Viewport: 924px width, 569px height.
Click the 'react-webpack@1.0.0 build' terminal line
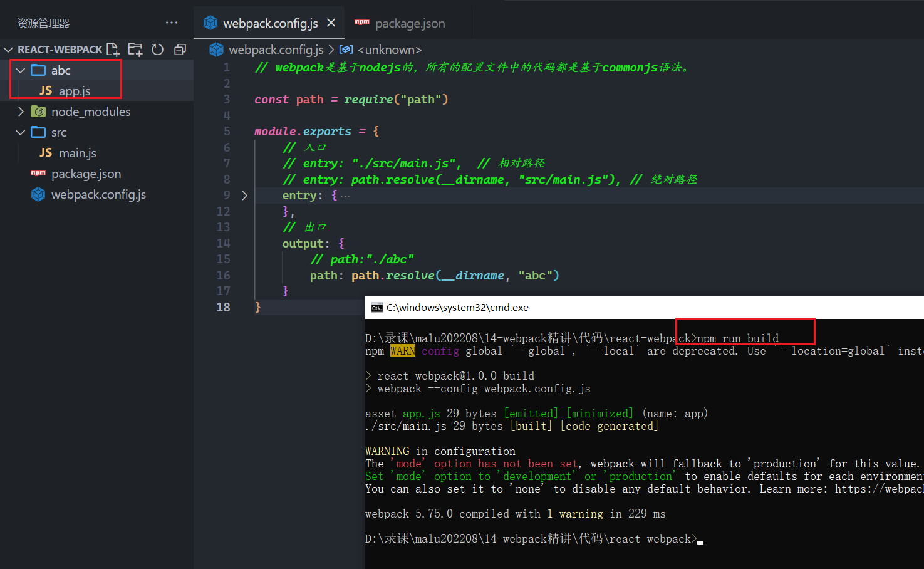tap(450, 376)
